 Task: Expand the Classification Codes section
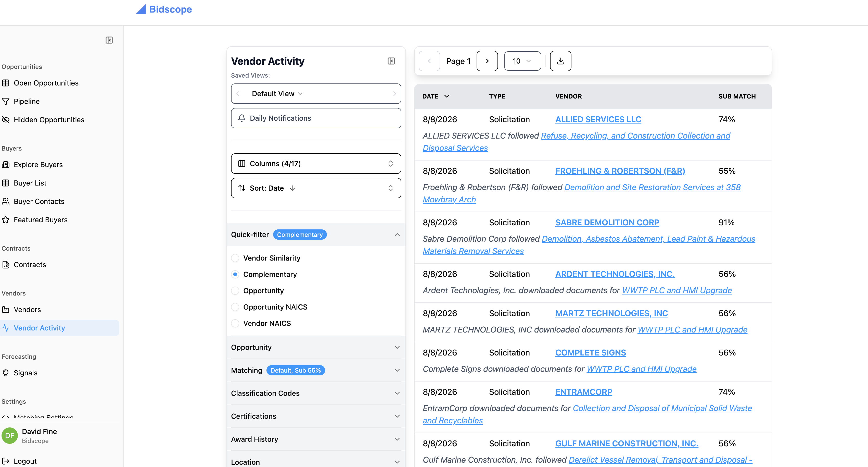tap(316, 393)
